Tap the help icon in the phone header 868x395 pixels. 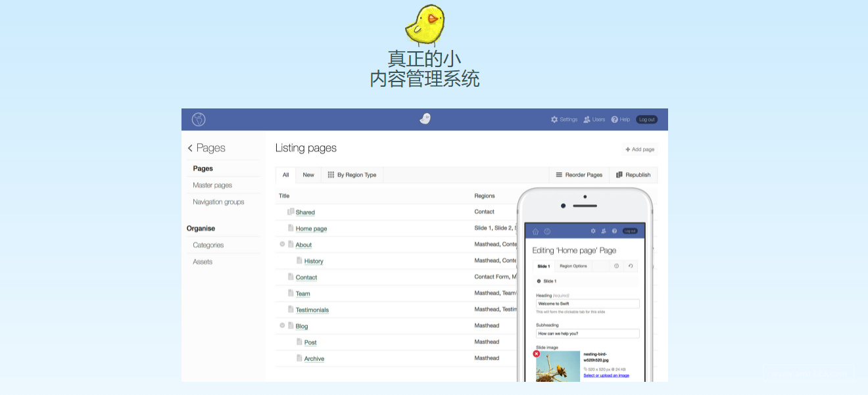point(614,231)
